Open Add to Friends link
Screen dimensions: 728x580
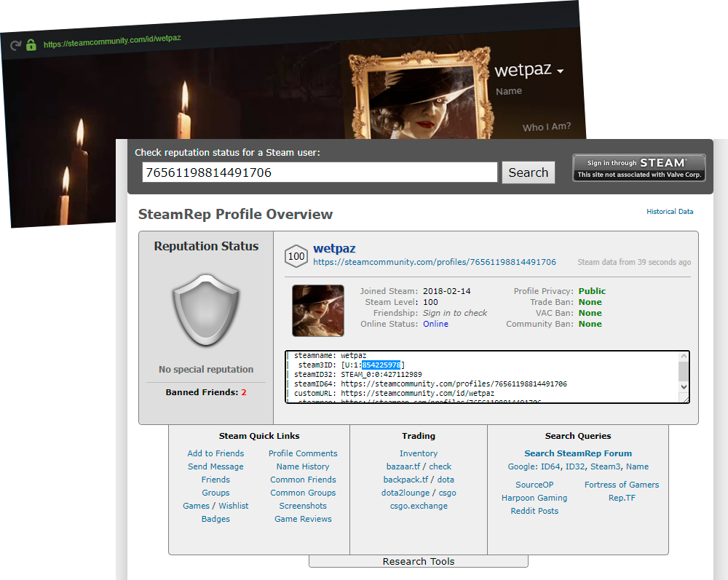pos(215,453)
